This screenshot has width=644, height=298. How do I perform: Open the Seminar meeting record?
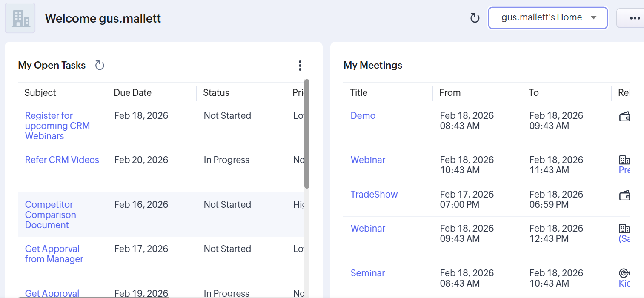tap(367, 273)
